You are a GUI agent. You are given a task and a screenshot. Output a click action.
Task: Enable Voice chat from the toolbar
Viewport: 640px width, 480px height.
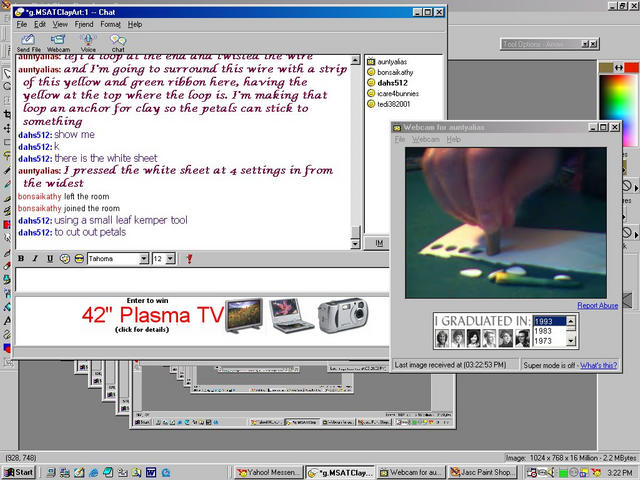(88, 43)
